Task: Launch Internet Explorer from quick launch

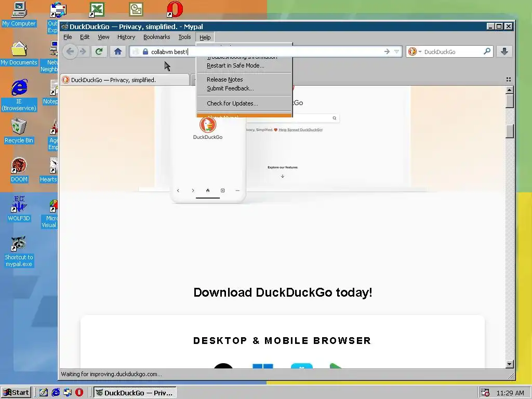Action: coord(56,392)
